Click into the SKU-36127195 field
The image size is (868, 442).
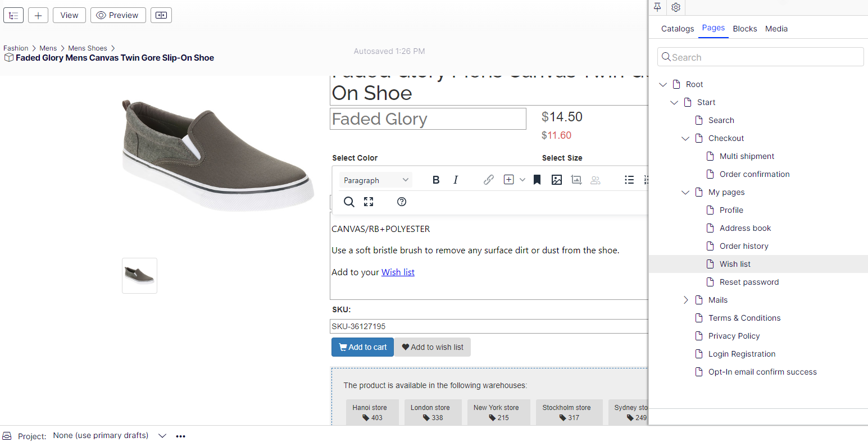click(489, 326)
